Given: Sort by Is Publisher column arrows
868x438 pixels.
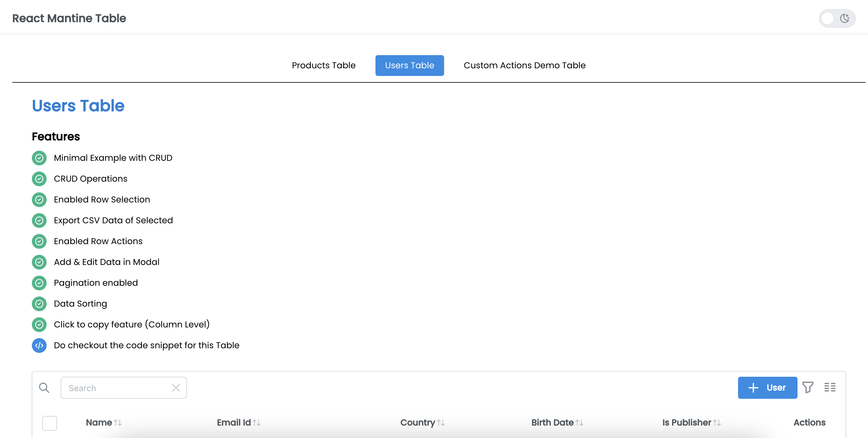Looking at the screenshot, I should 717,422.
